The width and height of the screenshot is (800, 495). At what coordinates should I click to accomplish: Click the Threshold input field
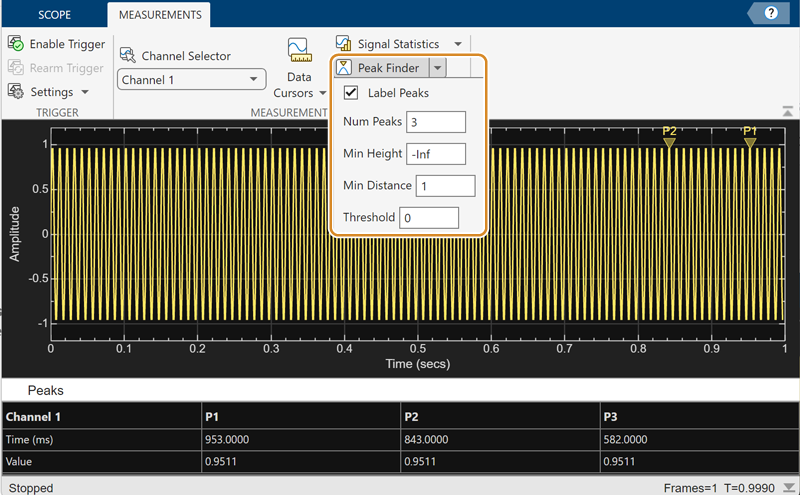pos(428,218)
